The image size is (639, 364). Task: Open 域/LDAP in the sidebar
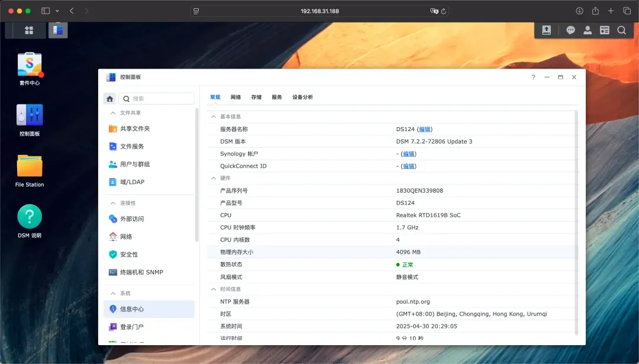click(x=149, y=182)
